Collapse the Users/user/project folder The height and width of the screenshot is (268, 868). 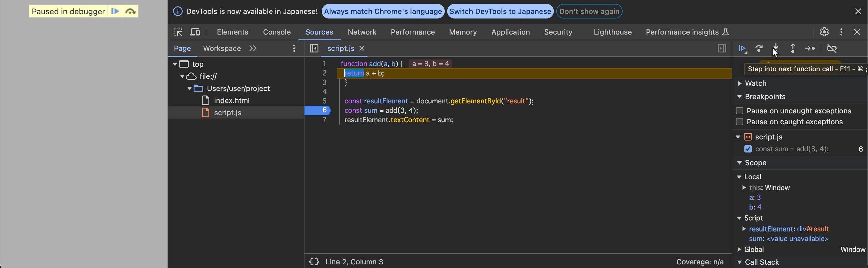coord(189,88)
